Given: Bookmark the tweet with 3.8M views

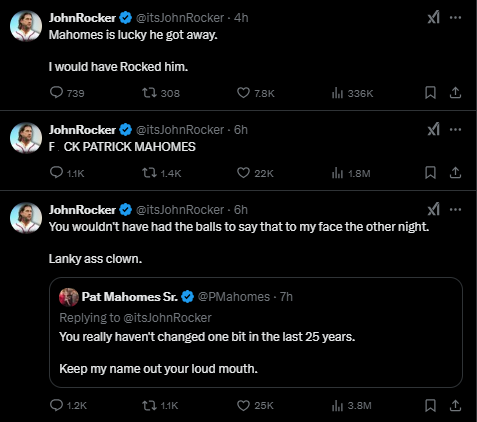Looking at the screenshot, I should 430,405.
